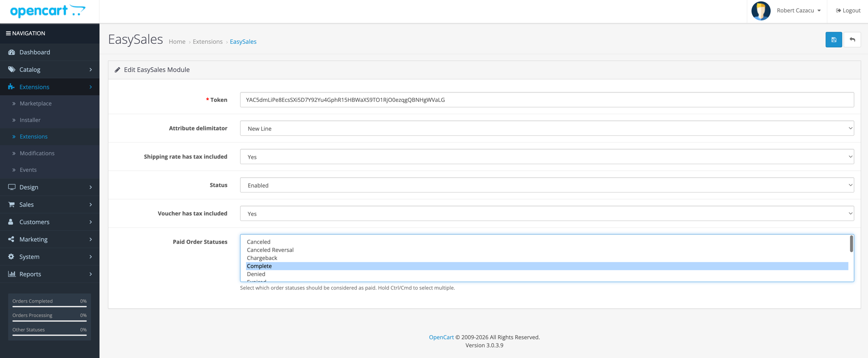Open the Modifications submenu item
The width and height of the screenshot is (868, 358).
49,153
